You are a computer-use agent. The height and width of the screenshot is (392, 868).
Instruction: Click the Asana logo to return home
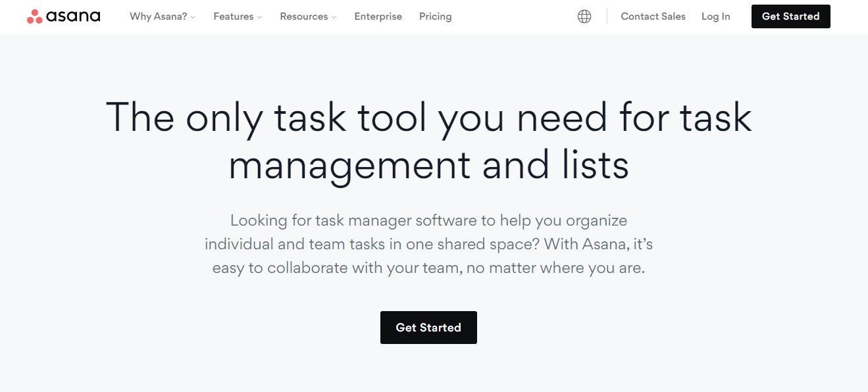[x=63, y=16]
